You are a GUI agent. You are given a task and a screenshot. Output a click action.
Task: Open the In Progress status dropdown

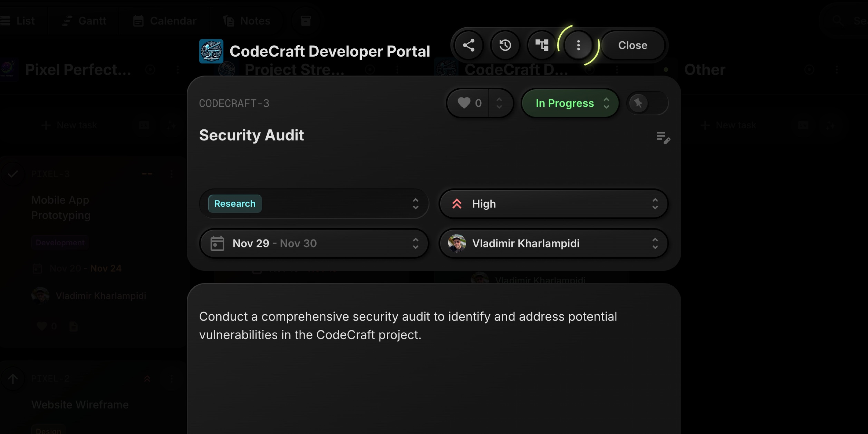pos(570,103)
